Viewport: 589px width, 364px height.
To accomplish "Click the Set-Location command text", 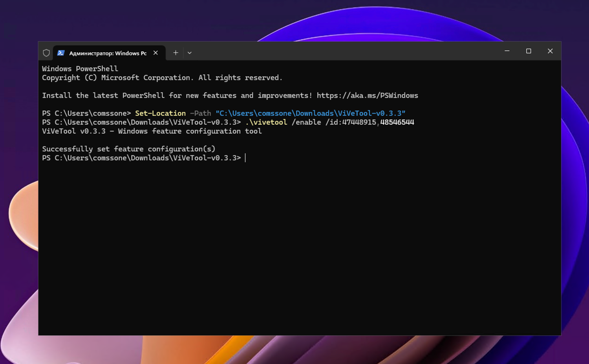I will (x=160, y=113).
